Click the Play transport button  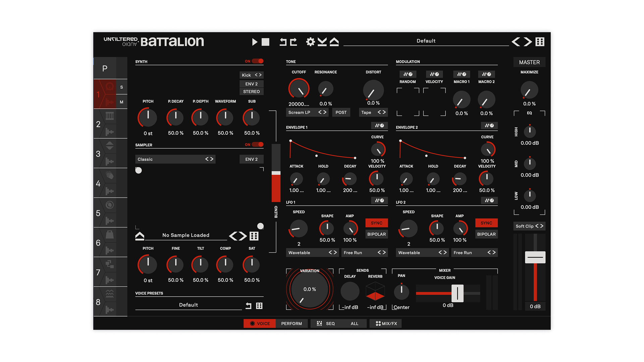tap(255, 42)
